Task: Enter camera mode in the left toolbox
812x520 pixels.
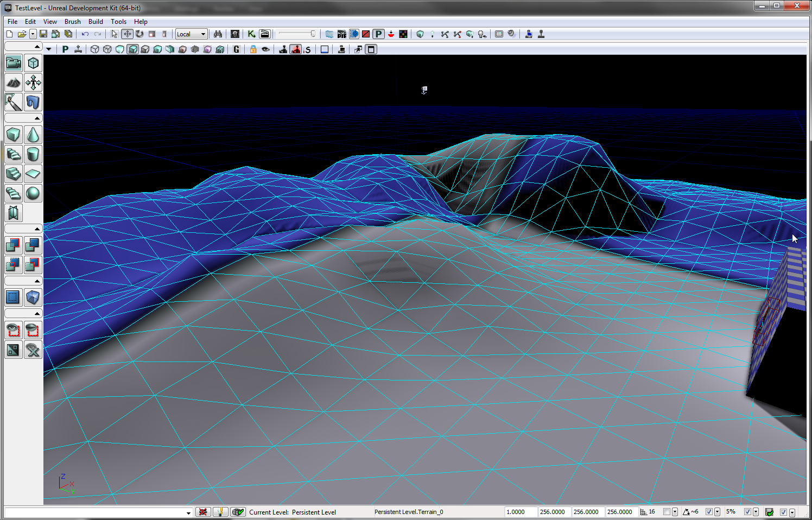Action: click(14, 63)
